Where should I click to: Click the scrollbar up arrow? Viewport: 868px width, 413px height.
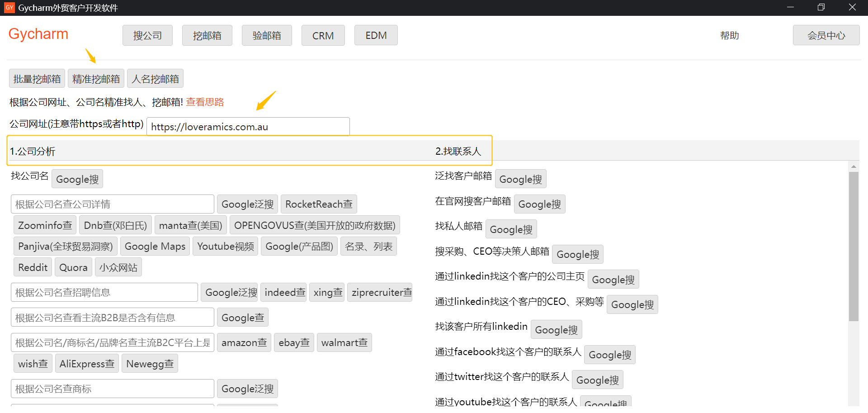[x=854, y=167]
